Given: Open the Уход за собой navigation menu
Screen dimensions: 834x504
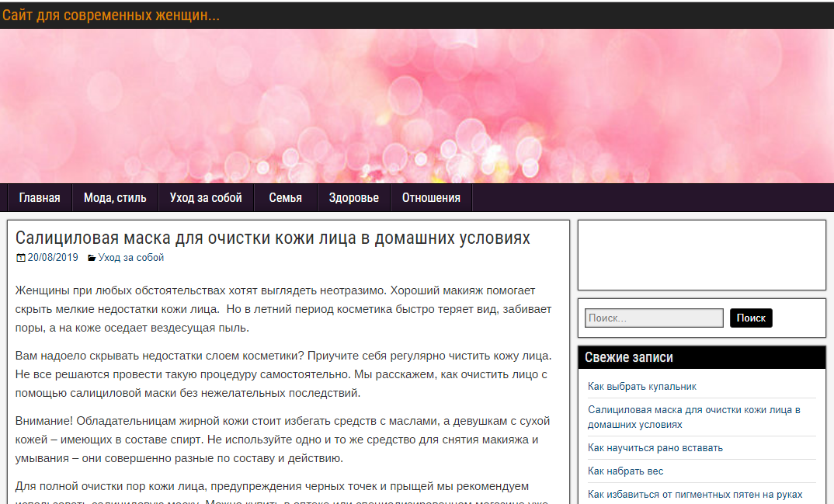Looking at the screenshot, I should (x=206, y=198).
